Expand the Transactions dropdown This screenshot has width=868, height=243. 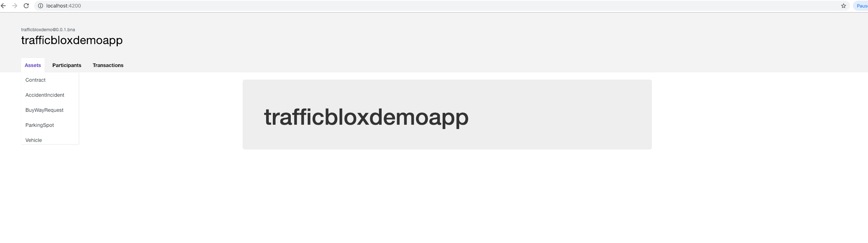coord(108,65)
